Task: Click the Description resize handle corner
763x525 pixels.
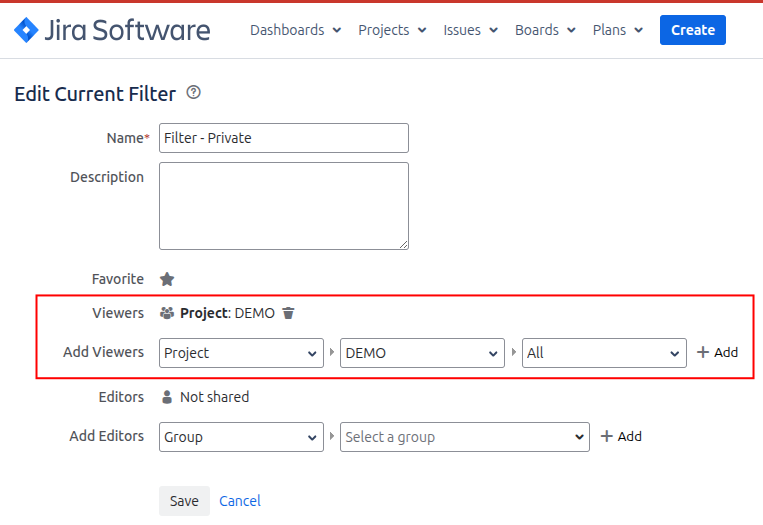Action: (404, 245)
